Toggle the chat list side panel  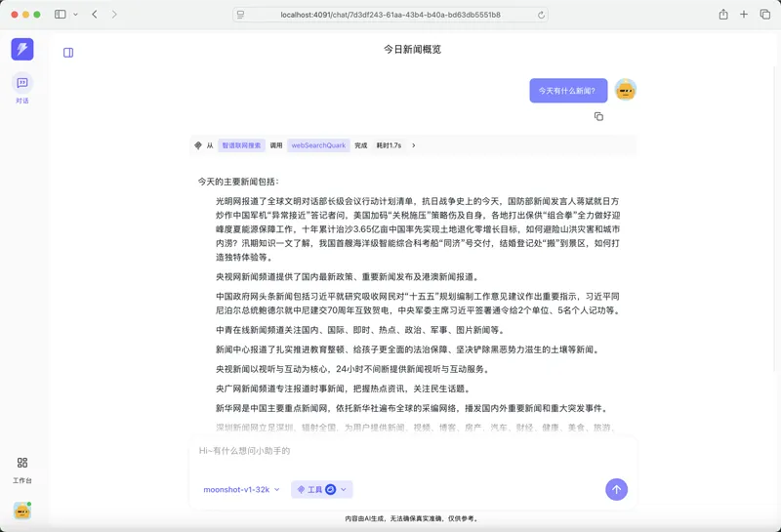(x=68, y=53)
